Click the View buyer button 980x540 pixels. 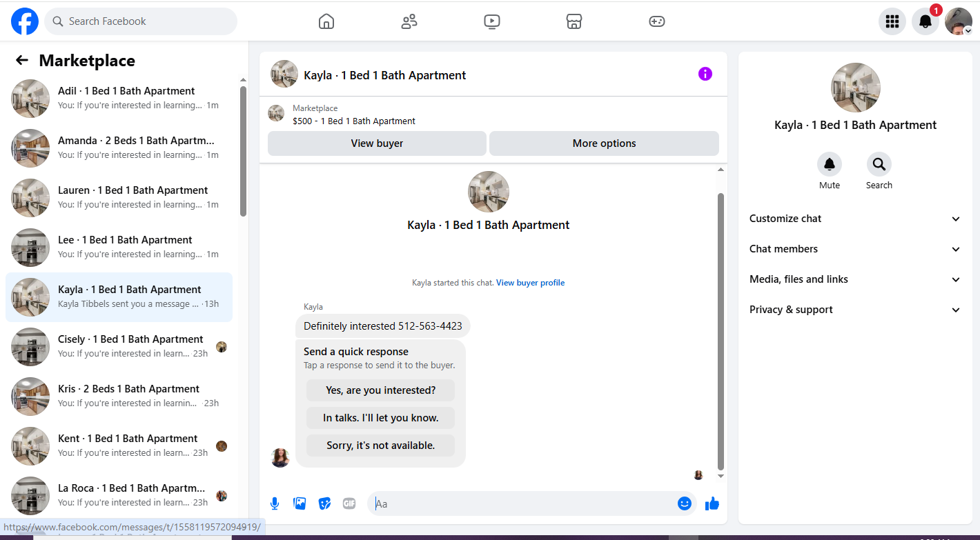[x=377, y=143]
